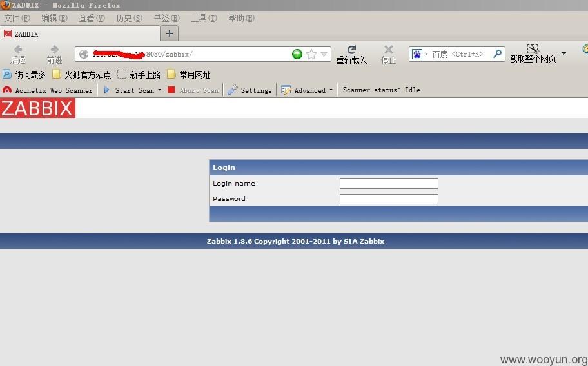Open the 帮助 menu

click(x=241, y=18)
